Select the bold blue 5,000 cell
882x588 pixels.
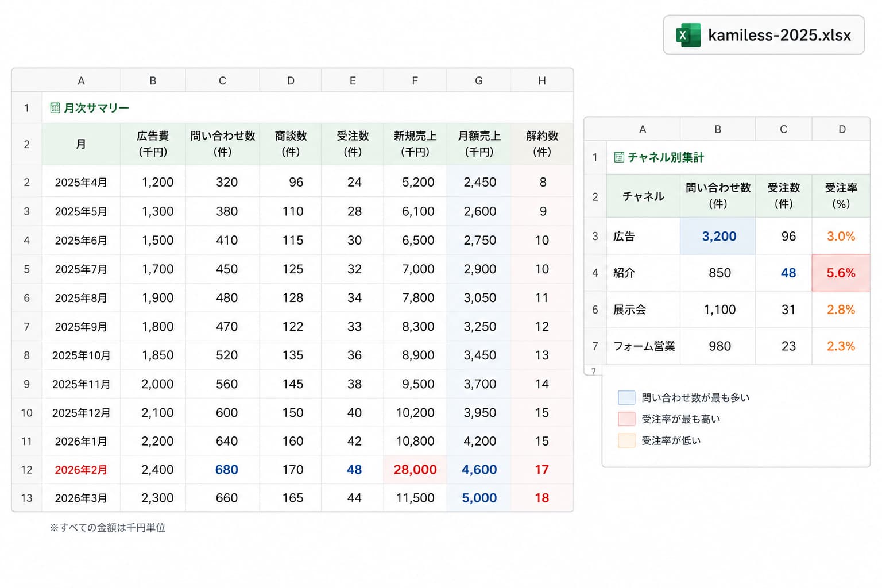pos(479,498)
